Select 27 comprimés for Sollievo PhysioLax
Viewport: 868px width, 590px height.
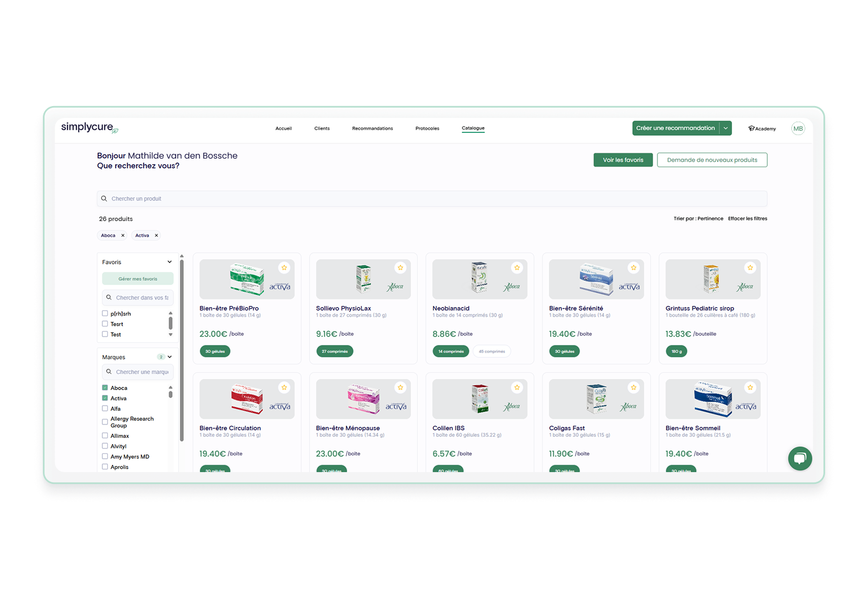335,352
